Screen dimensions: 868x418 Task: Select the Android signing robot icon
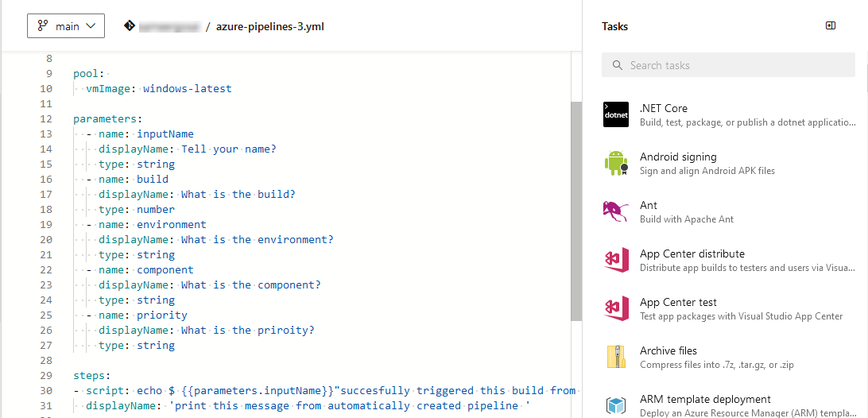point(615,164)
